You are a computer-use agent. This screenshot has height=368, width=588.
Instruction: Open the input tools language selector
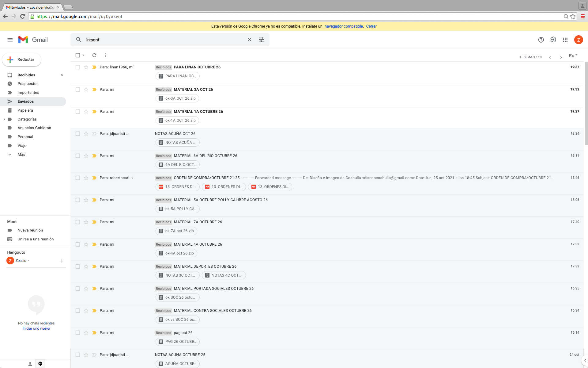coord(573,56)
